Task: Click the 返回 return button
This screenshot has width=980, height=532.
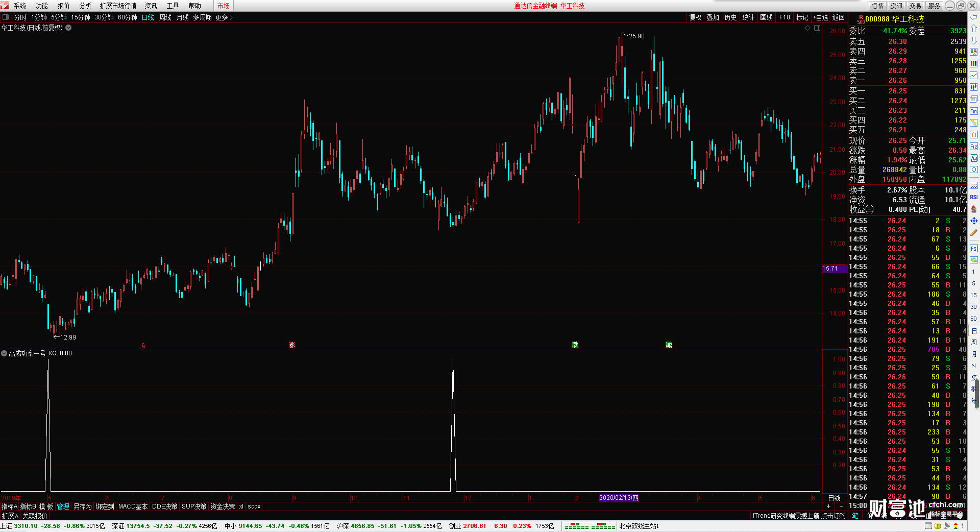Action: pyautogui.click(x=839, y=17)
